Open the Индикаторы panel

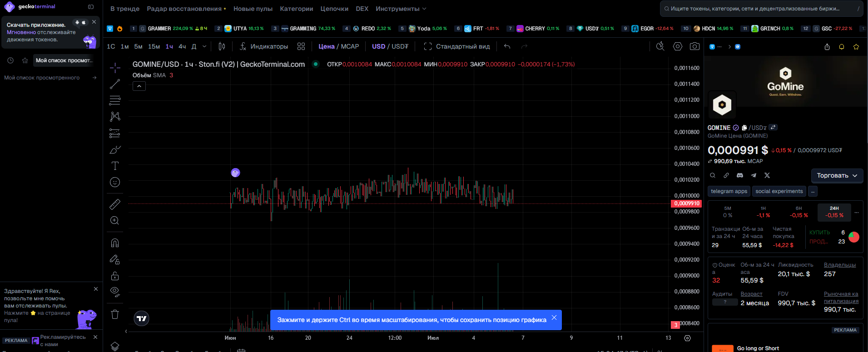pos(263,46)
